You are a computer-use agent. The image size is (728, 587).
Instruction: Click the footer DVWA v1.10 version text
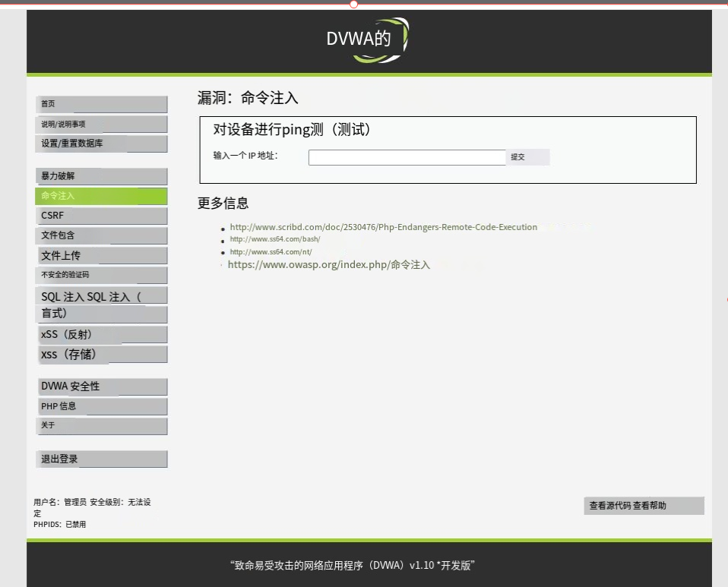[353, 565]
